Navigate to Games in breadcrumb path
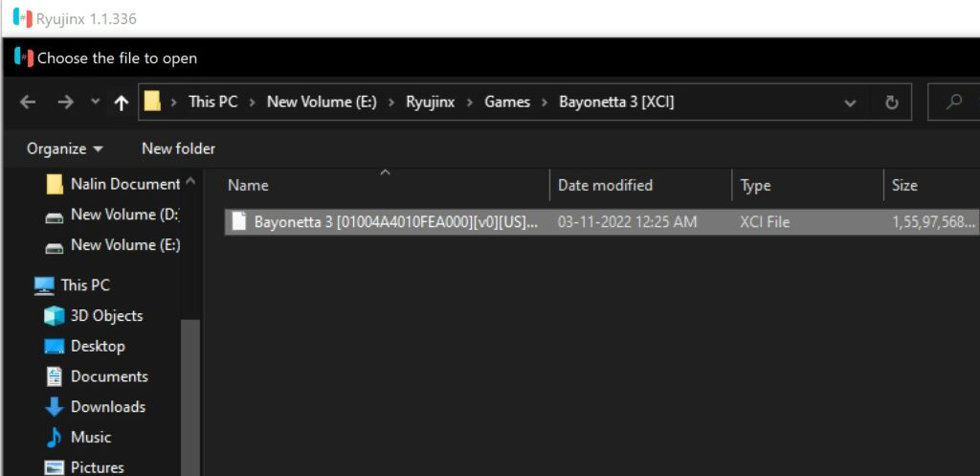This screenshot has height=476, width=980. click(506, 102)
